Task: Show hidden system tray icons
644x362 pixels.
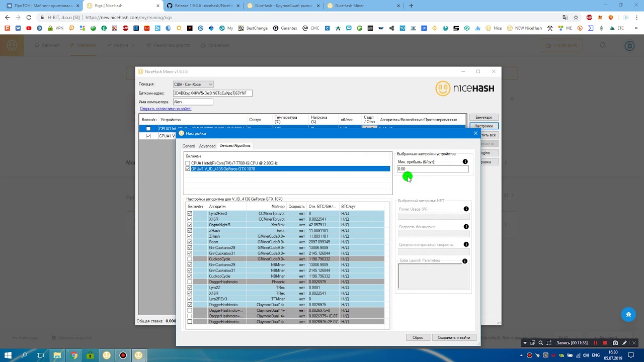Action: (x=521, y=355)
